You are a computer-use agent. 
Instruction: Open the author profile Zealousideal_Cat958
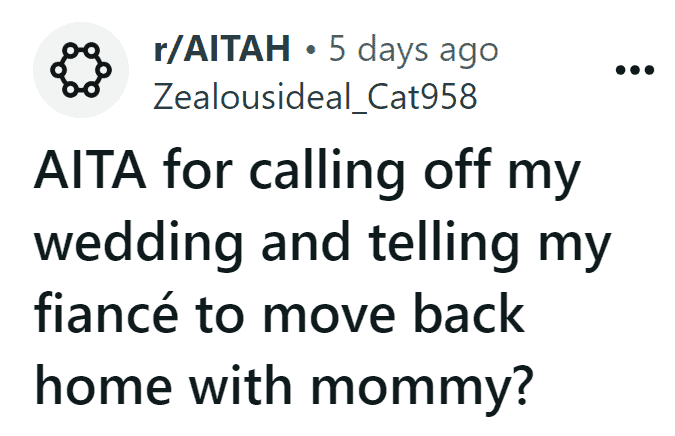[315, 96]
